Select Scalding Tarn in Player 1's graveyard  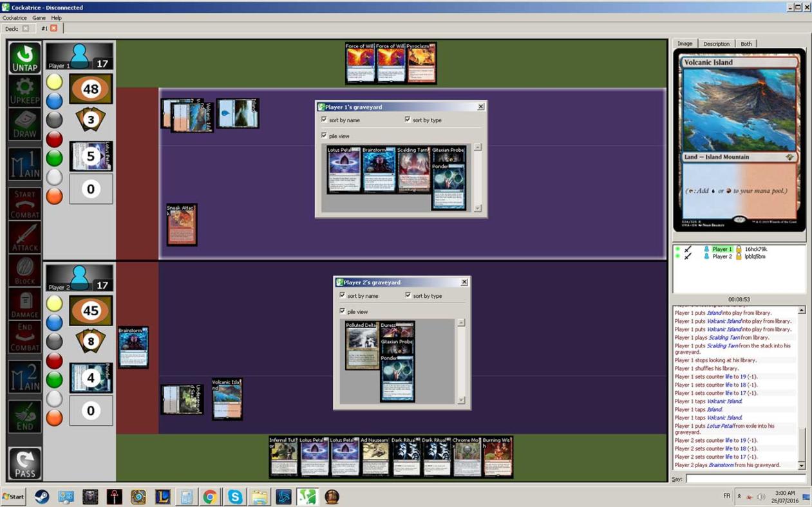click(x=413, y=170)
